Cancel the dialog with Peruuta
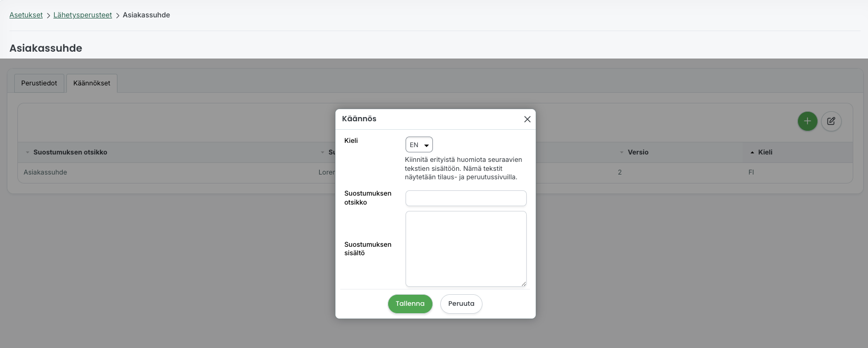Image resolution: width=868 pixels, height=348 pixels. (x=461, y=304)
